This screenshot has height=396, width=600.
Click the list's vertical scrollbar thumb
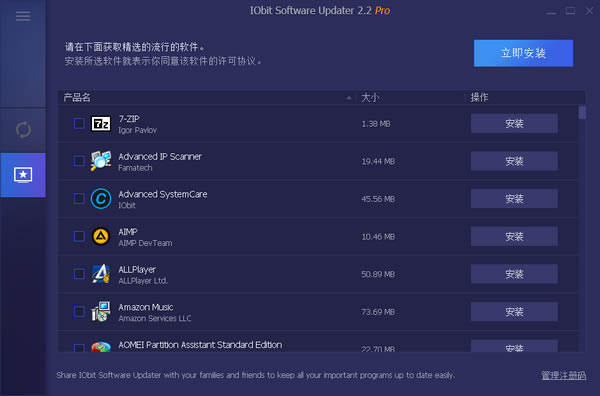(582, 112)
